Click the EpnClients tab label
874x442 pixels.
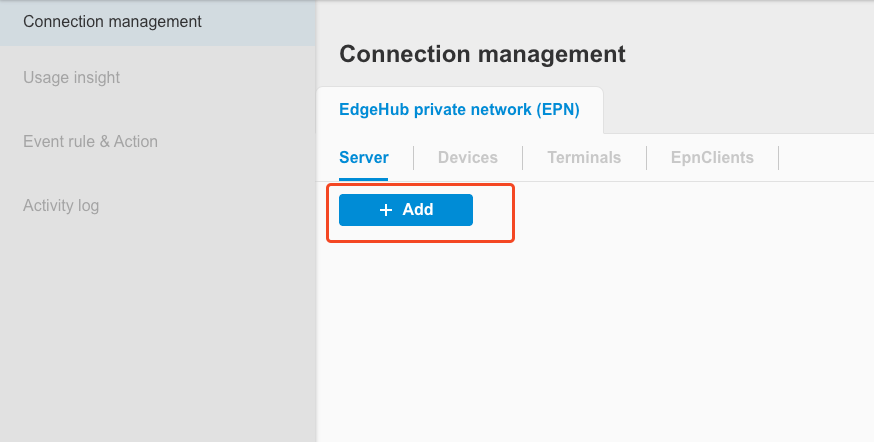click(x=712, y=158)
